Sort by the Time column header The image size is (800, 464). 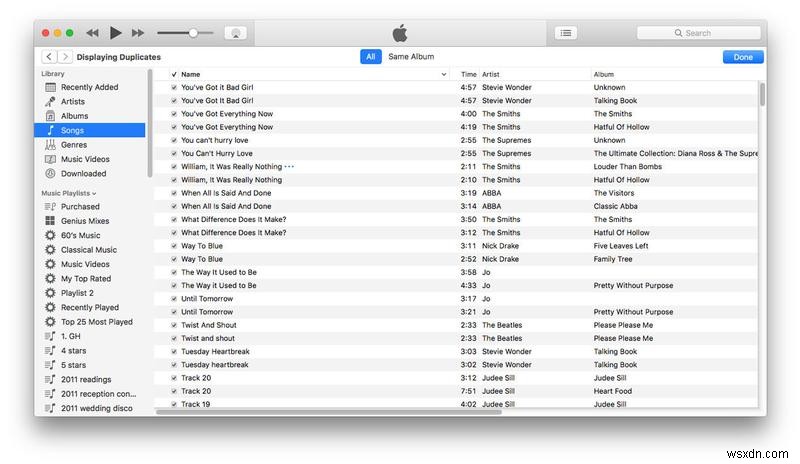[468, 75]
